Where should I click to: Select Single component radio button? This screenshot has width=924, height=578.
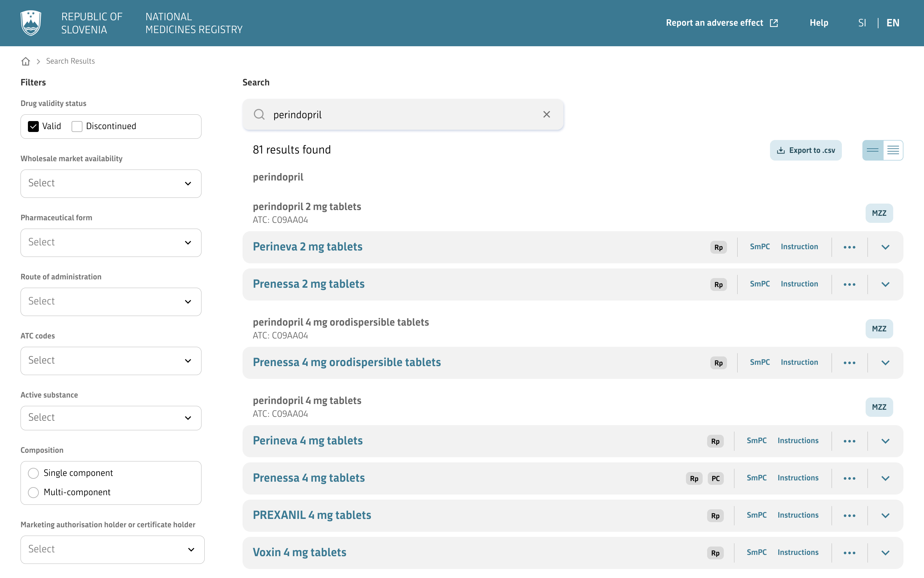pyautogui.click(x=33, y=473)
